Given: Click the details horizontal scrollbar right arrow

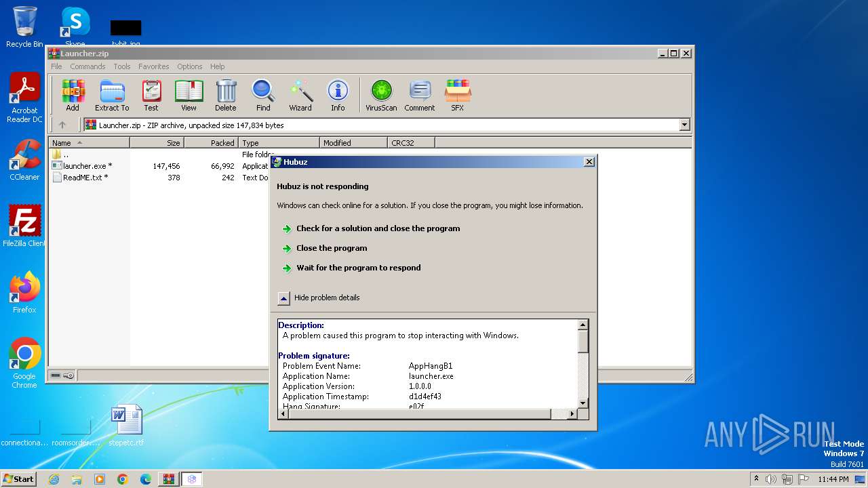Looking at the screenshot, I should 573,413.
